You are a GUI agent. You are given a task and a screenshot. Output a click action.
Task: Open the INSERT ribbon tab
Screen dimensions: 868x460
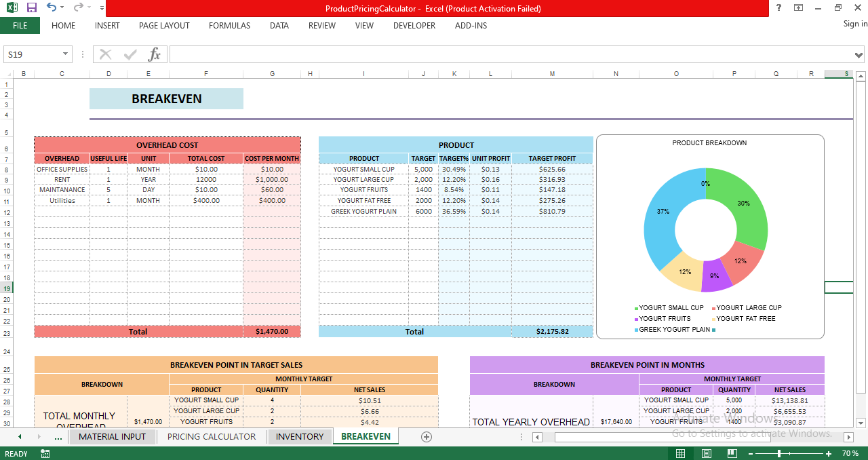click(x=107, y=25)
